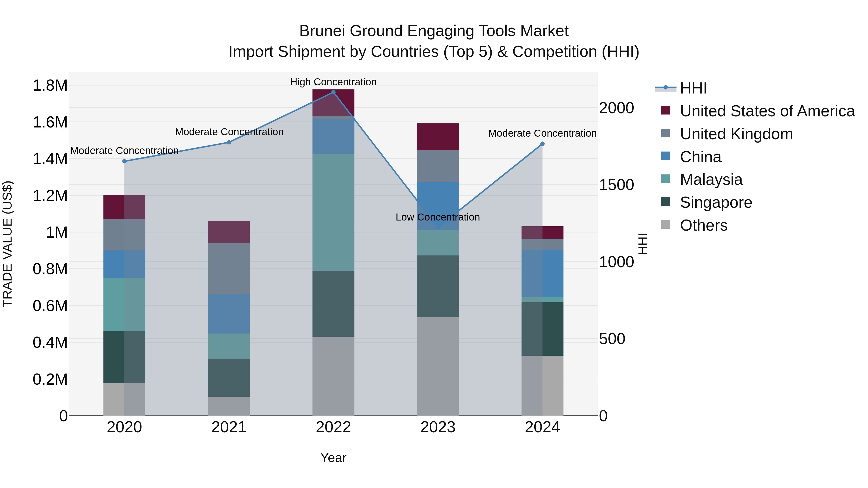The width and height of the screenshot is (868, 488).
Task: Click the chart subtitle about Import Shipment
Action: [434, 52]
